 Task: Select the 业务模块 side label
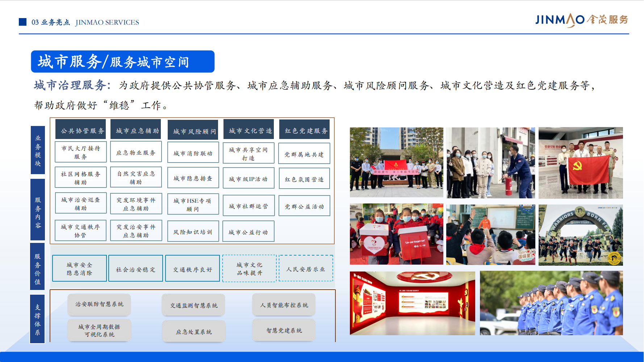tap(38, 150)
